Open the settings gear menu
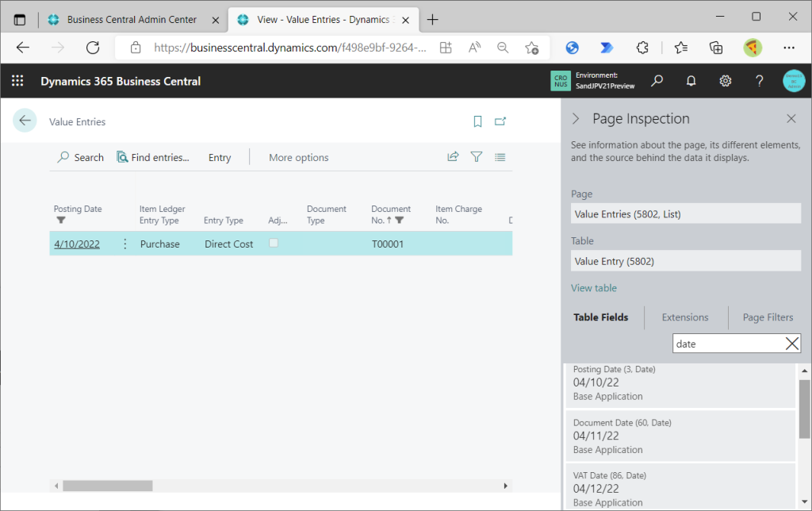The image size is (812, 511). [x=725, y=81]
